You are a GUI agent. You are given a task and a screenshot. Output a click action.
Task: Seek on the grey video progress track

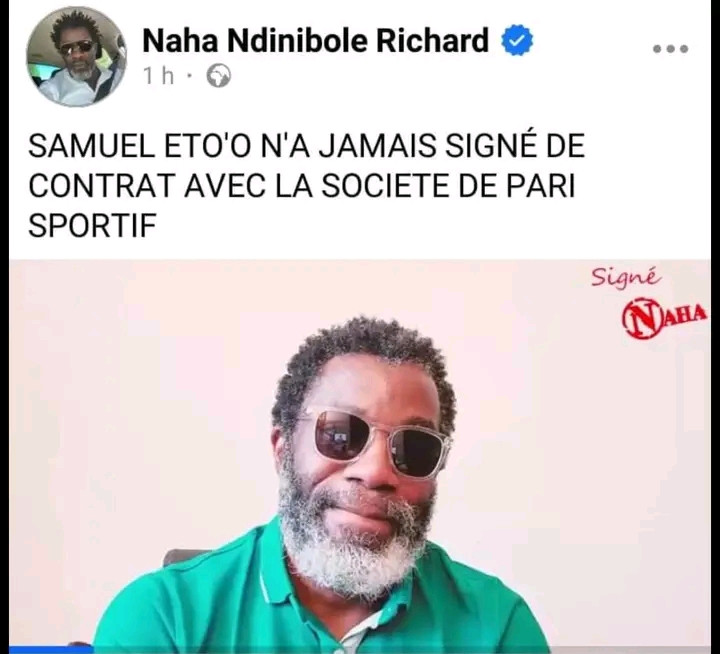[x=401, y=650]
